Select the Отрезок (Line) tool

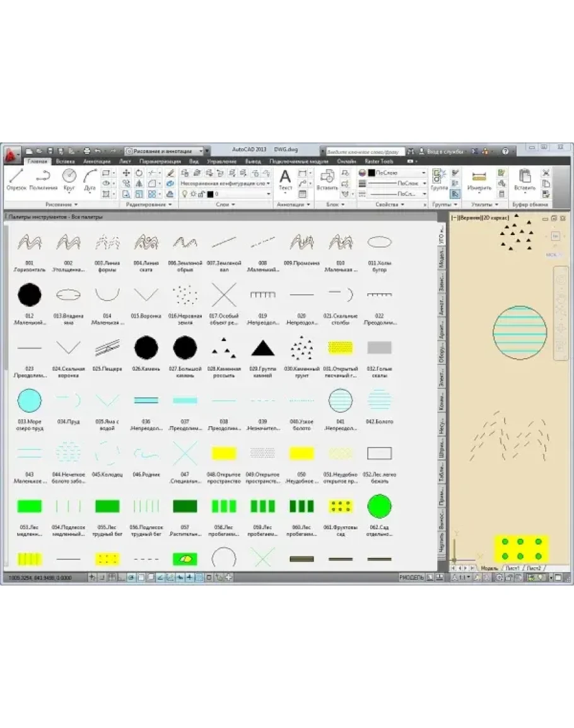point(16,178)
